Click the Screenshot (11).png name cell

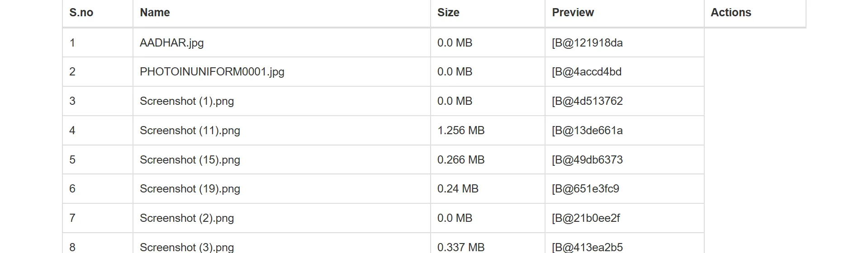pos(190,131)
